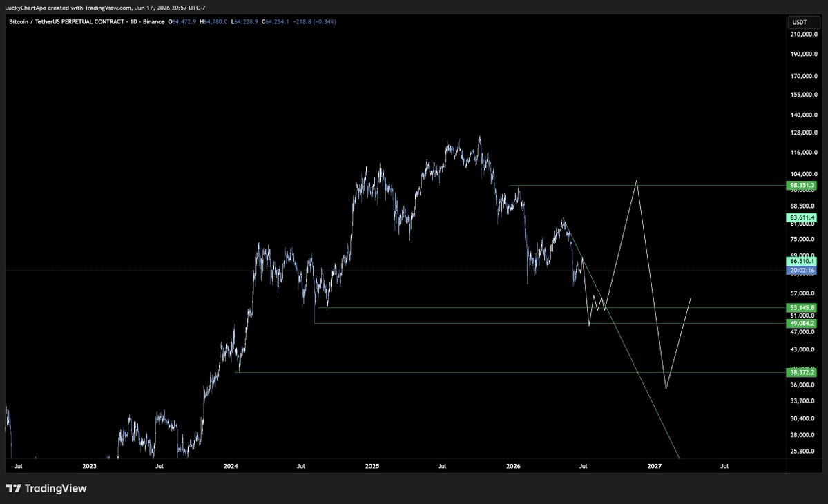Click the high value H64,780.0
Image resolution: width=828 pixels, height=504 pixels.
213,21
